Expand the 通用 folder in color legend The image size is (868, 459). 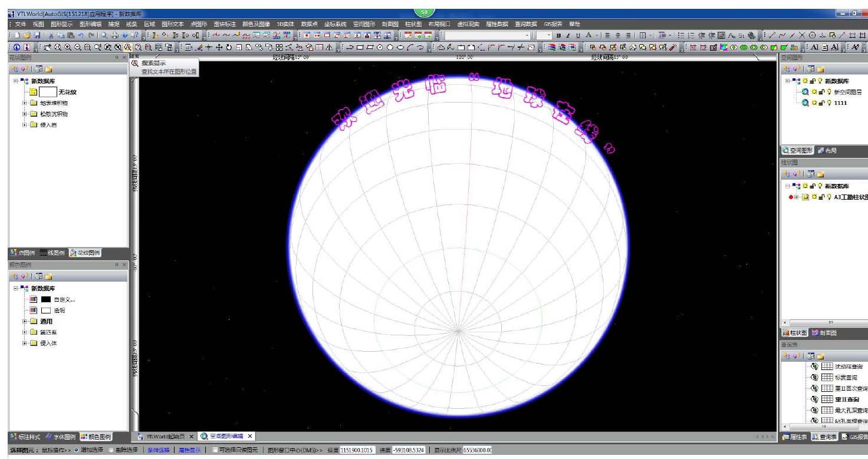tap(25, 322)
